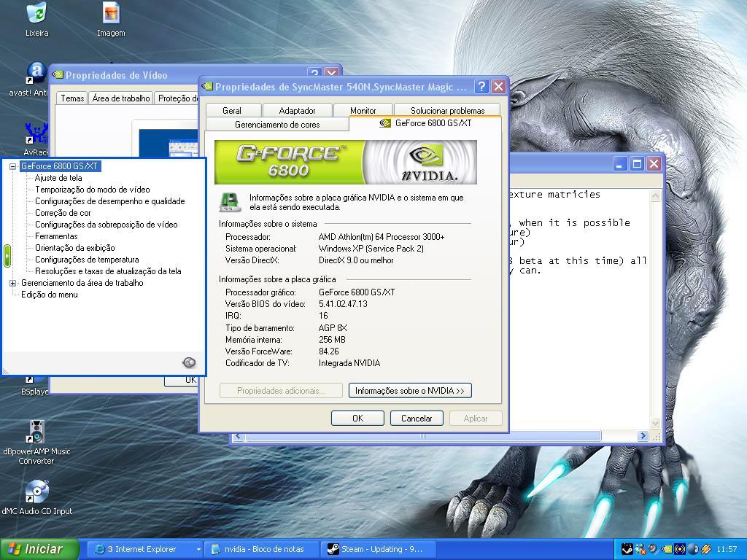Select Ferramentas tree item
The image size is (747, 560).
[56, 236]
